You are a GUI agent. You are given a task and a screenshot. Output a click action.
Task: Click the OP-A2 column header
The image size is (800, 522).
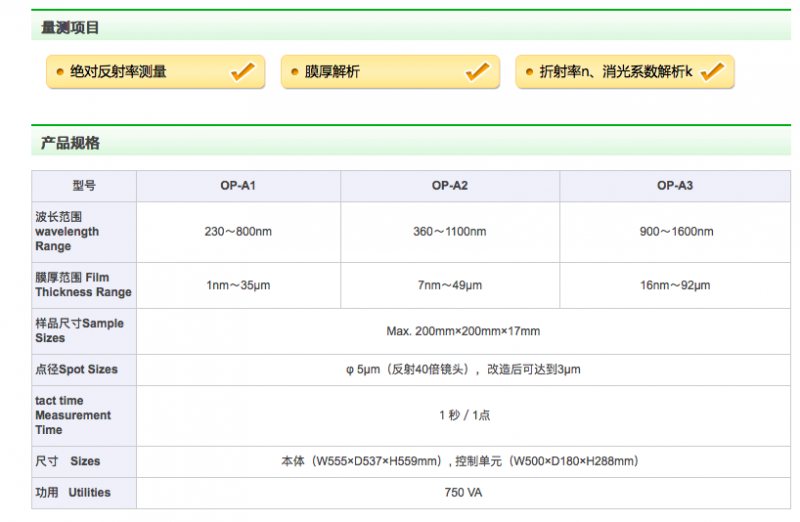coord(450,186)
